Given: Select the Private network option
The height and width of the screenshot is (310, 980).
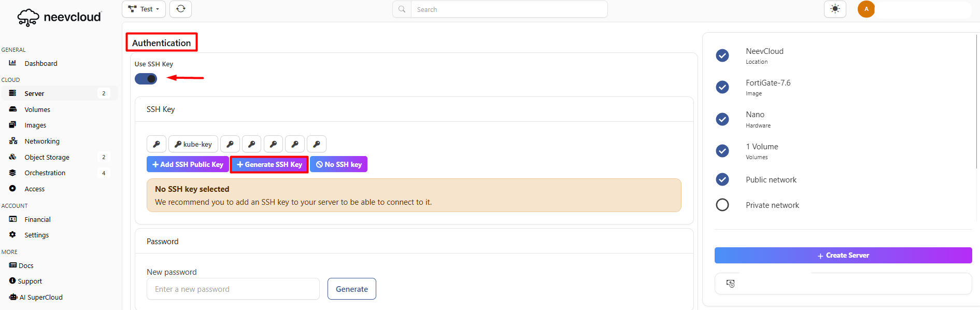Looking at the screenshot, I should tap(722, 205).
